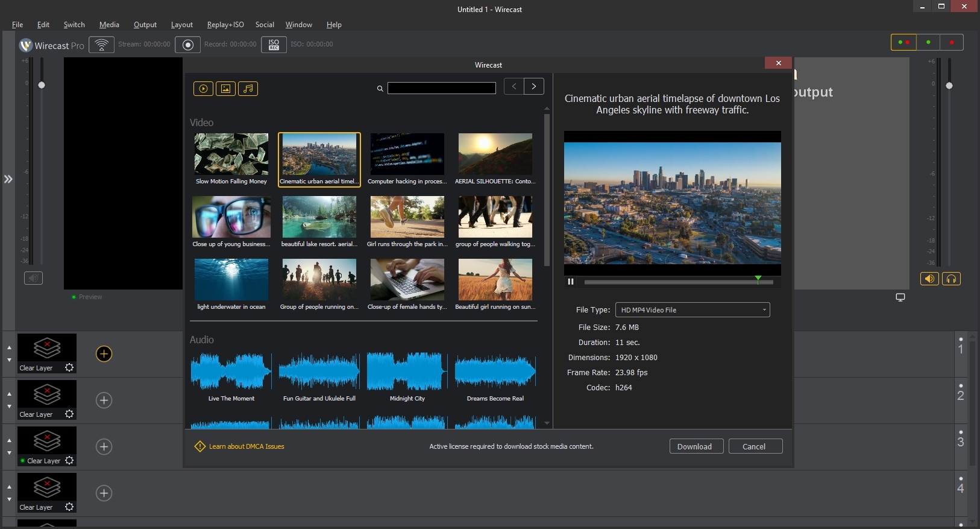
Task: Select Girl runs through the park video
Action: [x=407, y=222]
